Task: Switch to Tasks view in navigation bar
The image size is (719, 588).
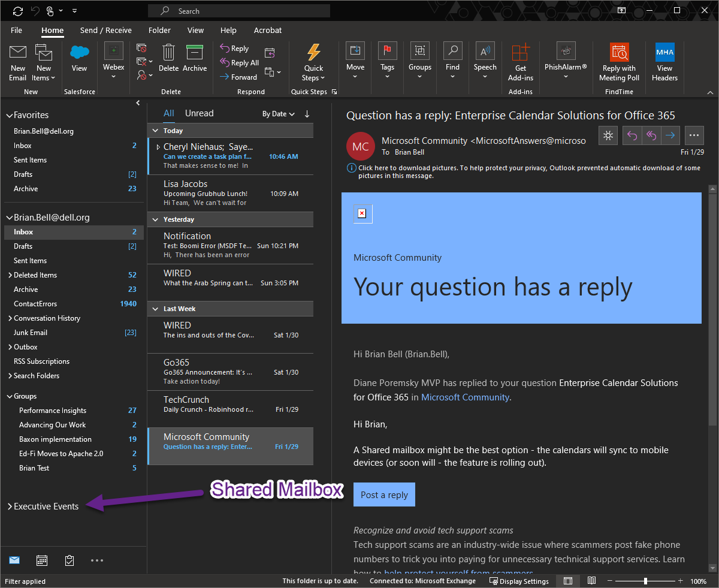Action: coord(70,560)
